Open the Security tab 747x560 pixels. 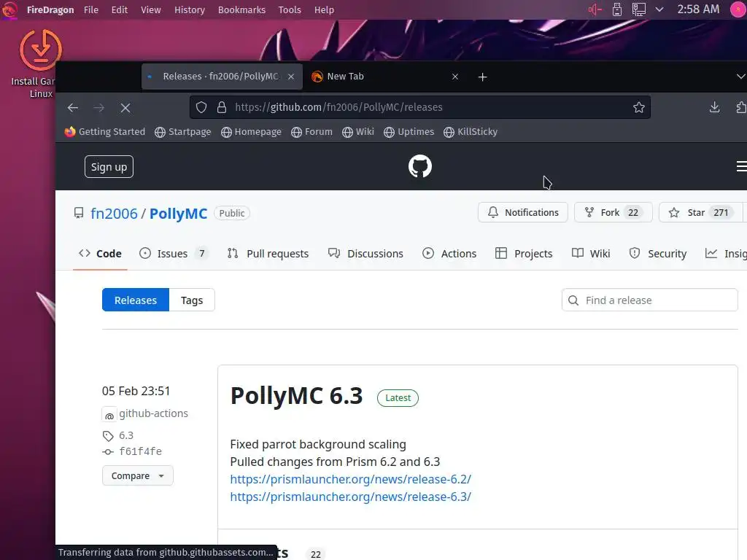658,253
